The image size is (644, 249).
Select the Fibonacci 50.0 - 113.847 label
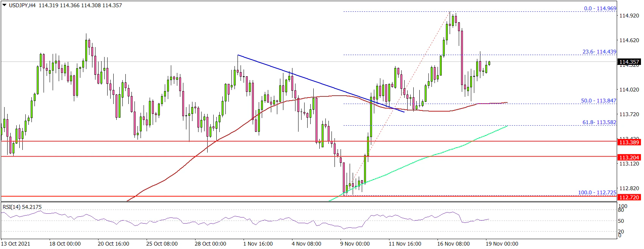(x=598, y=101)
